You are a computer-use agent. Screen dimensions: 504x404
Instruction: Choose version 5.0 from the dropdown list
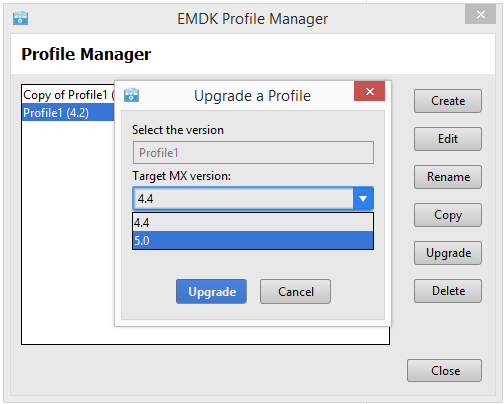coord(253,240)
